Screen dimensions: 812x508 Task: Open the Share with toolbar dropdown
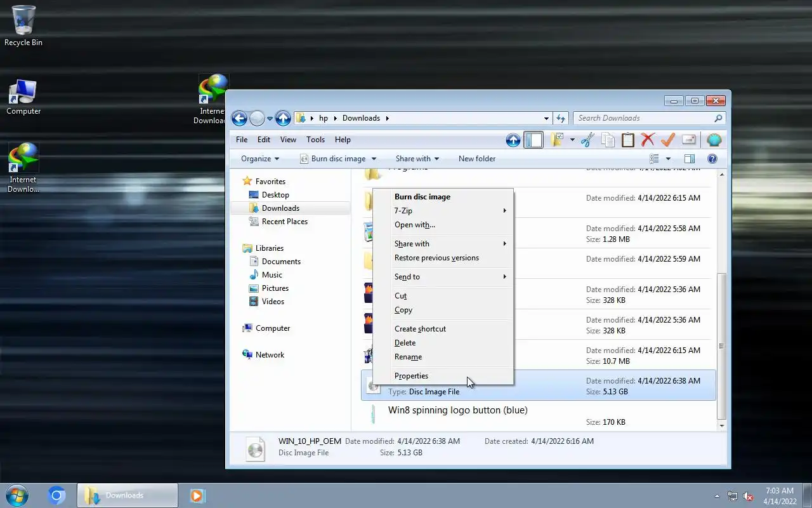pos(417,159)
